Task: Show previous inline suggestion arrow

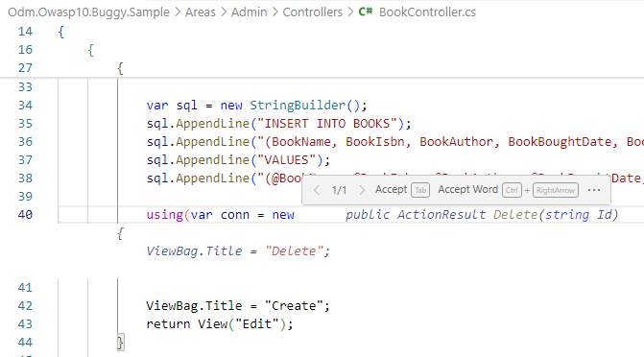Action: click(317, 190)
